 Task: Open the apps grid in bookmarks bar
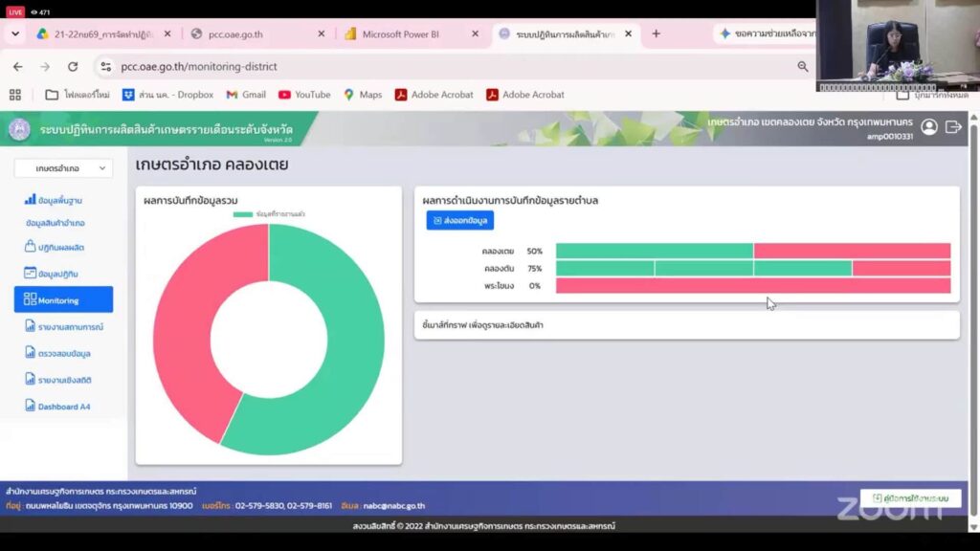click(x=15, y=95)
